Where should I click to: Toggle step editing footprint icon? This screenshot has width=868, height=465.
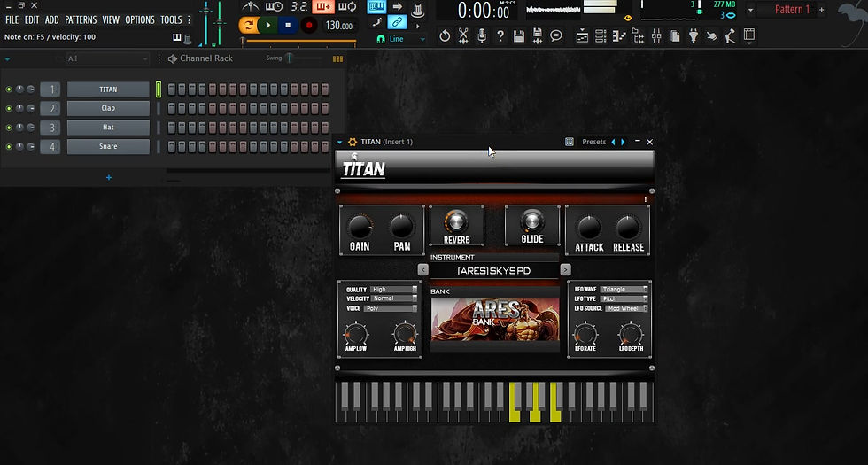pyautogui.click(x=377, y=23)
